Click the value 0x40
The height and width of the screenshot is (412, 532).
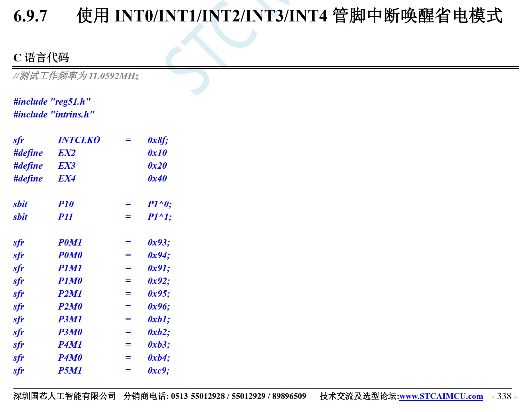157,178
